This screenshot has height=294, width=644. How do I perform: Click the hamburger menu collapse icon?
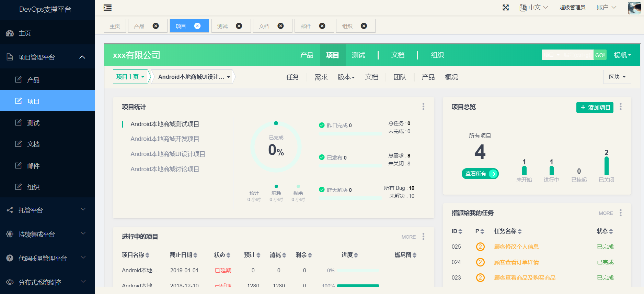(107, 8)
